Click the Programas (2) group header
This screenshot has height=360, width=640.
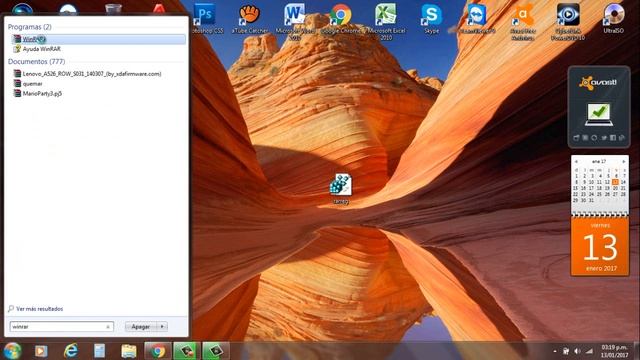coord(29,27)
